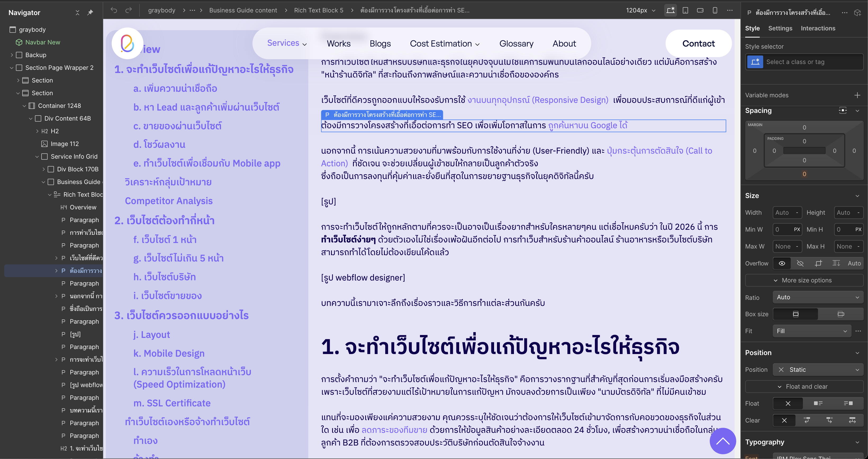
Task: Switch to mobile landscape breakpoint icon
Action: [x=700, y=10]
